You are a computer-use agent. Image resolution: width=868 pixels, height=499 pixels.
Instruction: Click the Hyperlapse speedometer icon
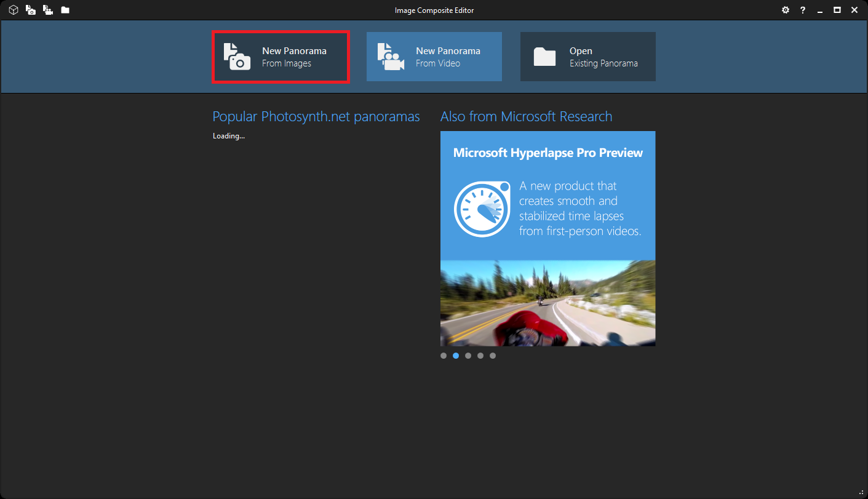(x=482, y=209)
